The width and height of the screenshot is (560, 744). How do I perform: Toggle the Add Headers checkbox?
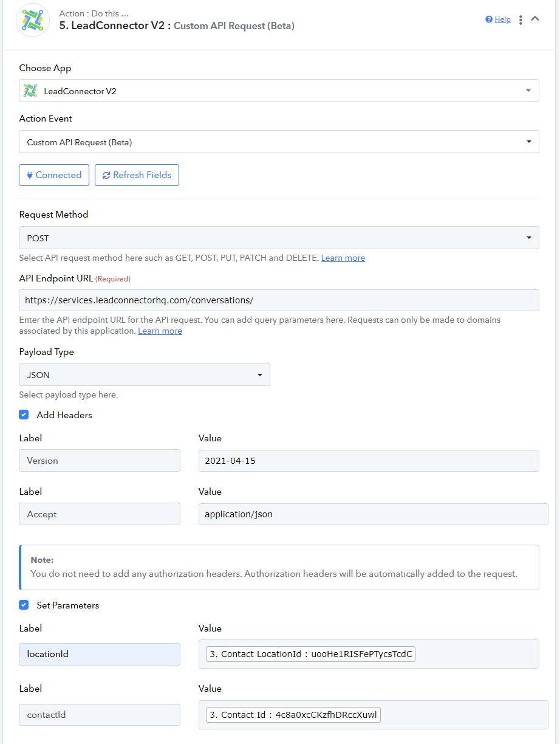(24, 415)
